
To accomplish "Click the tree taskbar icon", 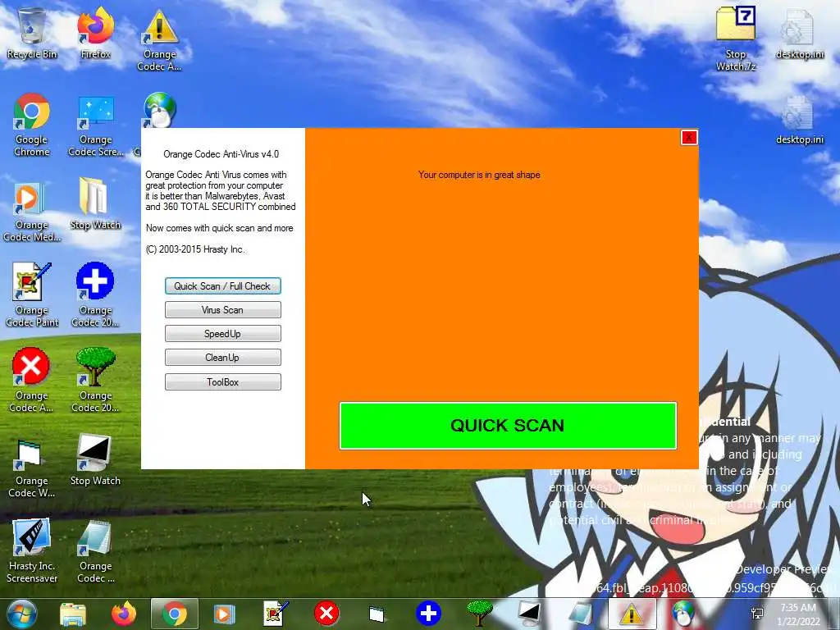I will (x=479, y=614).
